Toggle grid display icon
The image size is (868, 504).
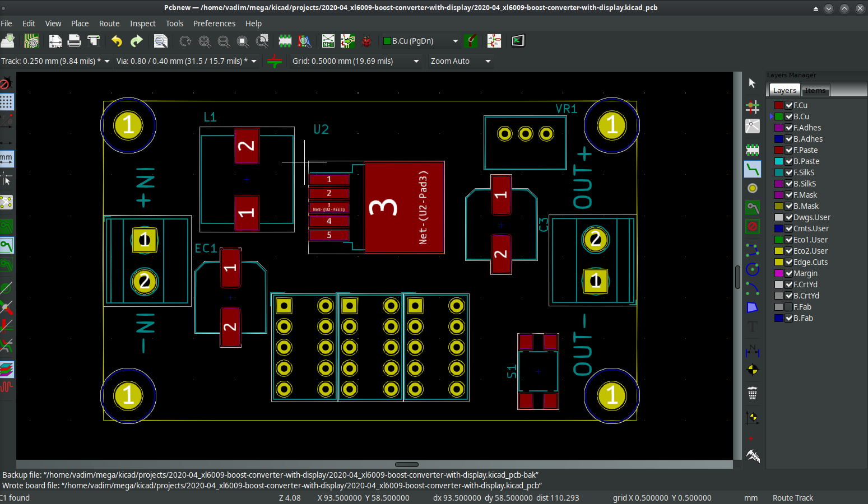6,102
